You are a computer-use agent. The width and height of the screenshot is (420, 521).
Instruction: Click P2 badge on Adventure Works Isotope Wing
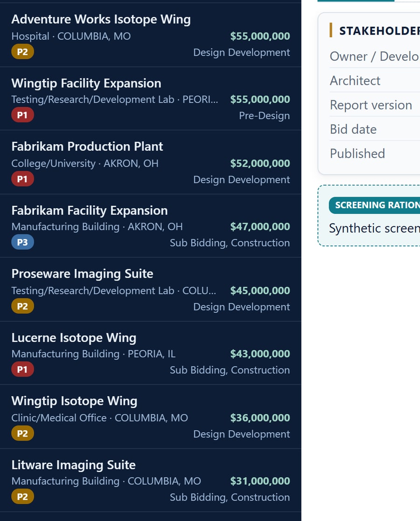point(22,52)
